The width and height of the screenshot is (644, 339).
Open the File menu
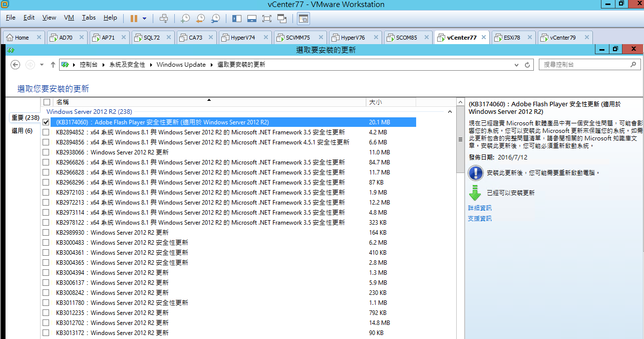click(11, 18)
